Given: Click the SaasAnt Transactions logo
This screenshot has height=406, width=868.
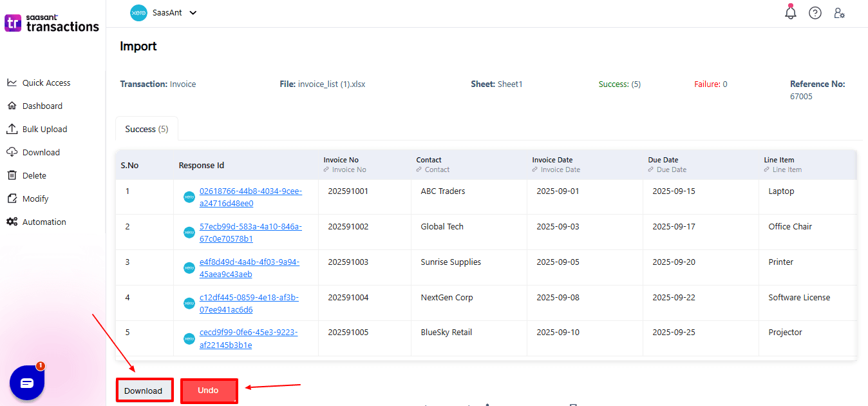Looking at the screenshot, I should 52,23.
